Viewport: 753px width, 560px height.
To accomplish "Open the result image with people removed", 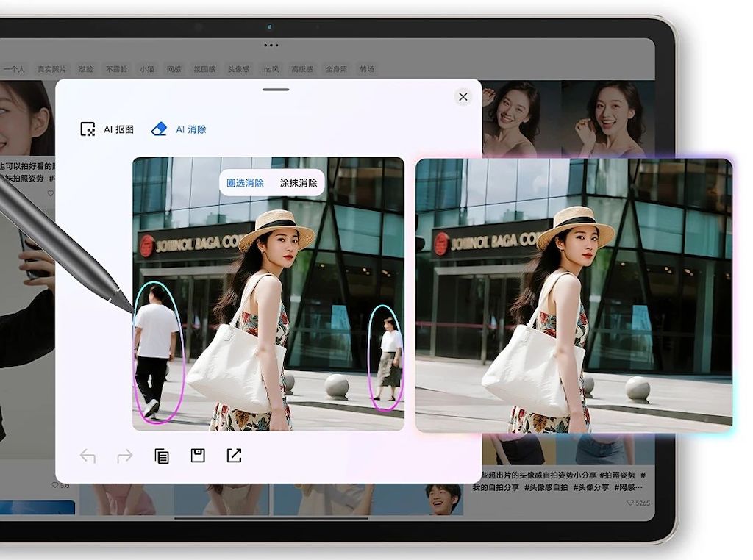I will pyautogui.click(x=574, y=295).
